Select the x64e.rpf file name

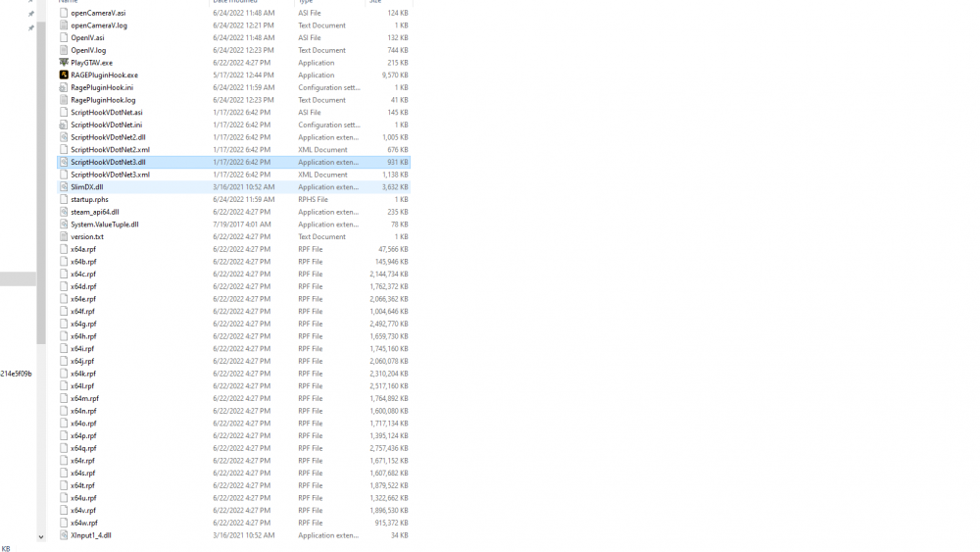[83, 299]
